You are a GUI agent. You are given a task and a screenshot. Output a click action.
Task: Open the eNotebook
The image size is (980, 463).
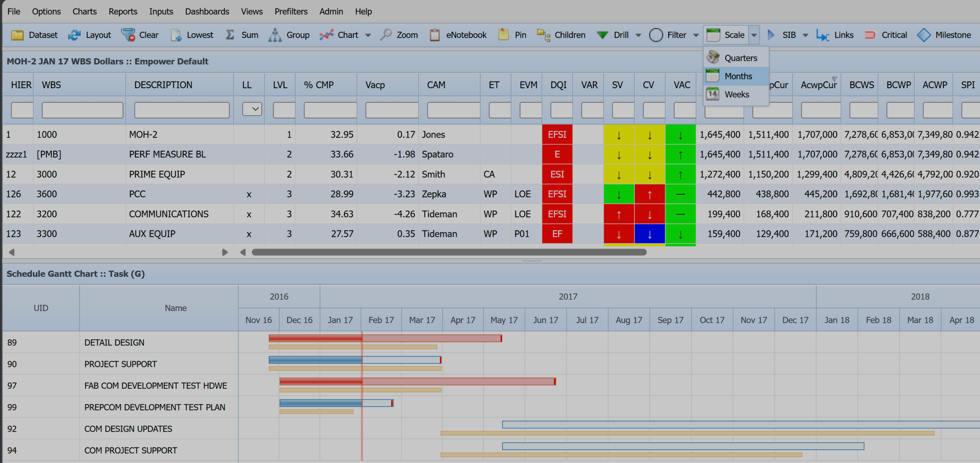click(458, 35)
